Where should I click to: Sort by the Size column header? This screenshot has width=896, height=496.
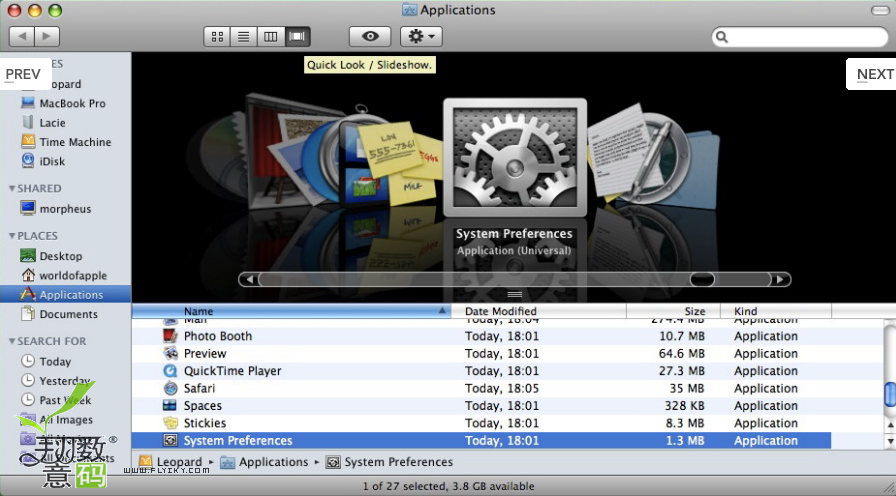[673, 311]
